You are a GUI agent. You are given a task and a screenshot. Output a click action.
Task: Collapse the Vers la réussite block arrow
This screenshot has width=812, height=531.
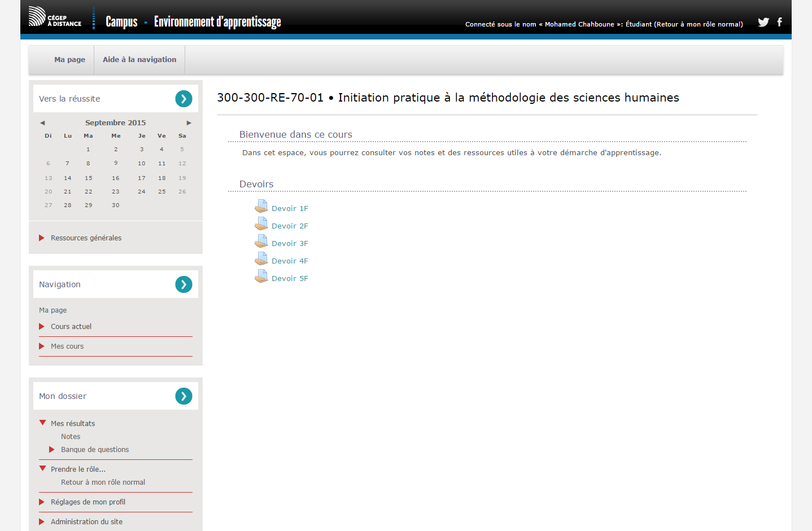184,99
